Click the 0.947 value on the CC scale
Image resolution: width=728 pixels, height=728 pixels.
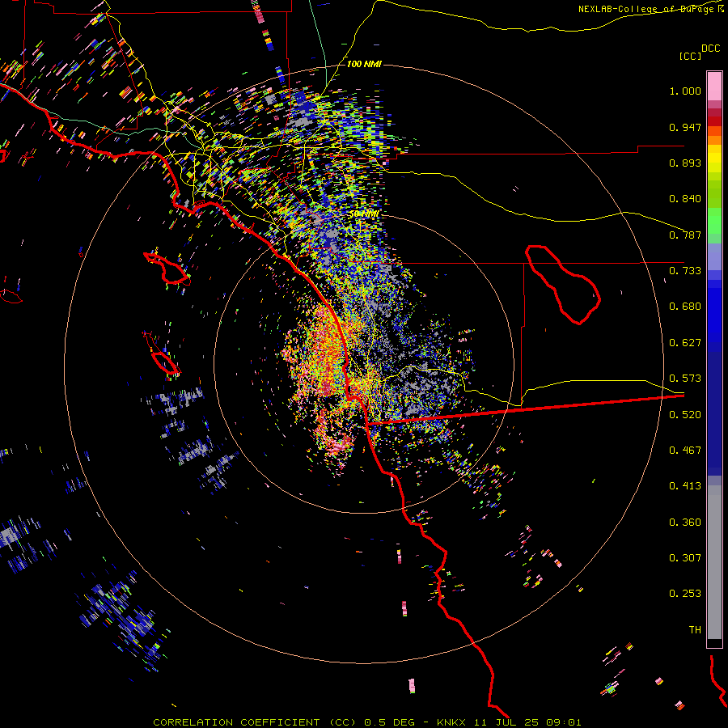685,127
